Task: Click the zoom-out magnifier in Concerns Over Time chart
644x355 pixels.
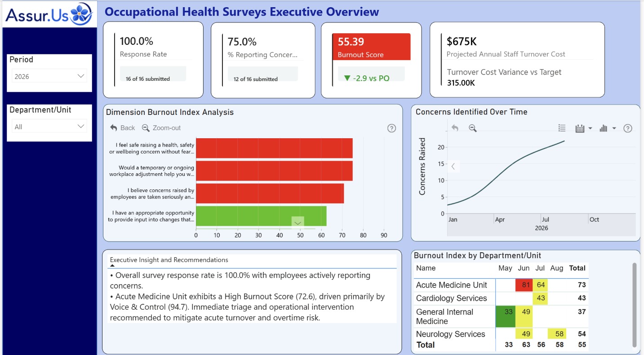Action: pos(473,128)
